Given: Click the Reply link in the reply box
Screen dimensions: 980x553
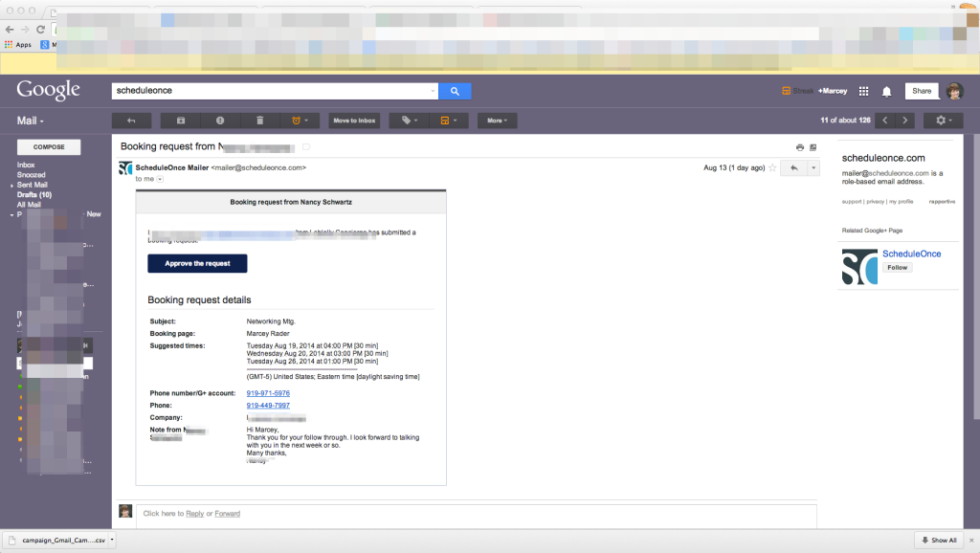Looking at the screenshot, I should (x=195, y=514).
